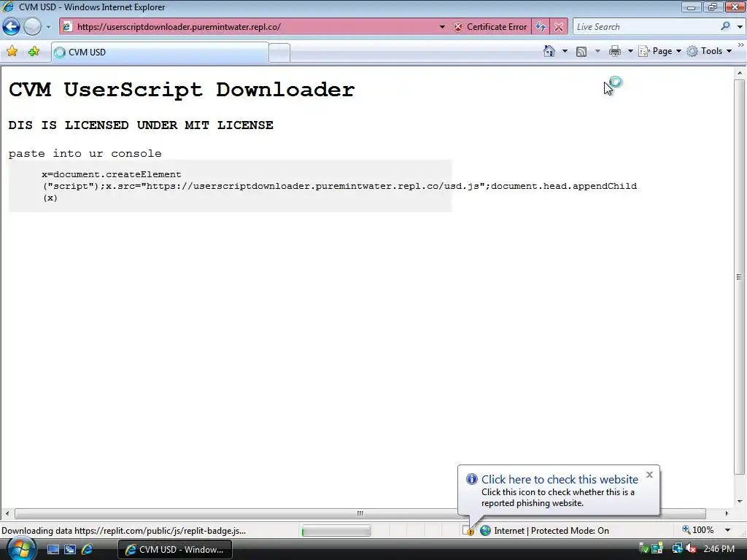Click the network tray icon
This screenshot has width=747, height=560.
[x=676, y=549]
